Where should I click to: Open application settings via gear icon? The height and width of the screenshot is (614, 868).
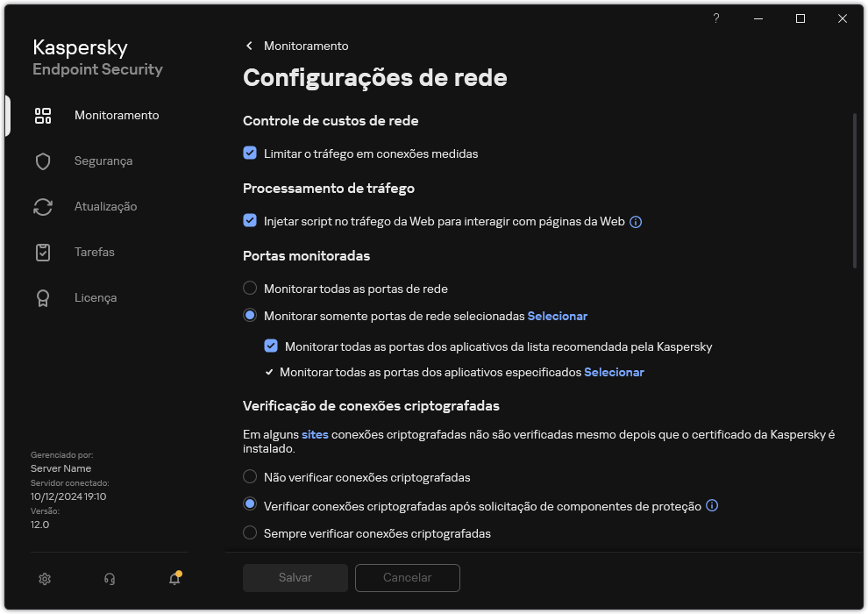(44, 579)
